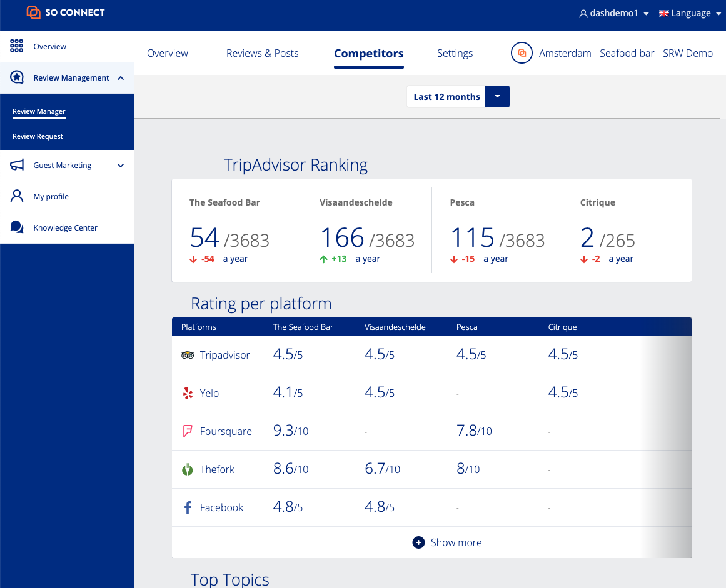
Task: Open the date range dropdown arrow button
Action: [x=497, y=96]
